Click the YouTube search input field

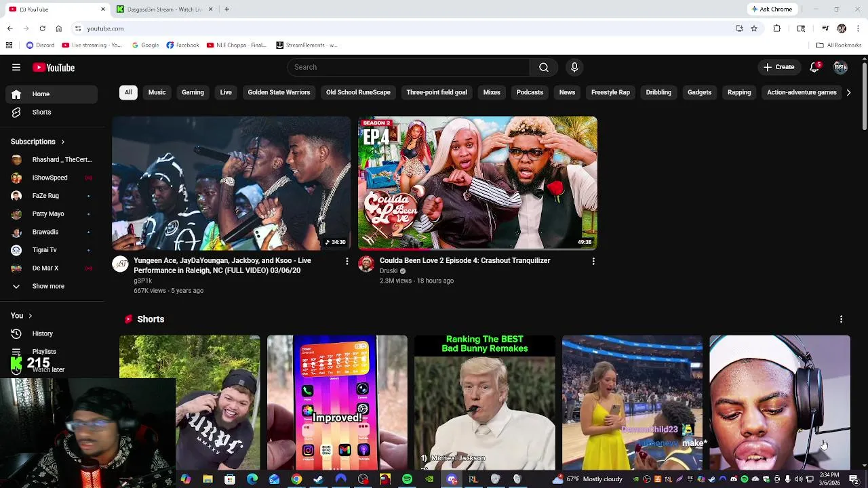coord(408,67)
